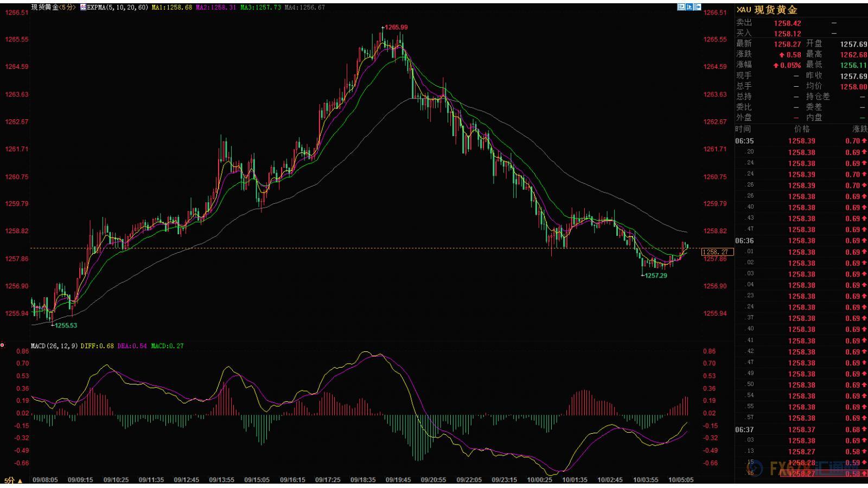Click the 1265.99 high price label

click(396, 27)
